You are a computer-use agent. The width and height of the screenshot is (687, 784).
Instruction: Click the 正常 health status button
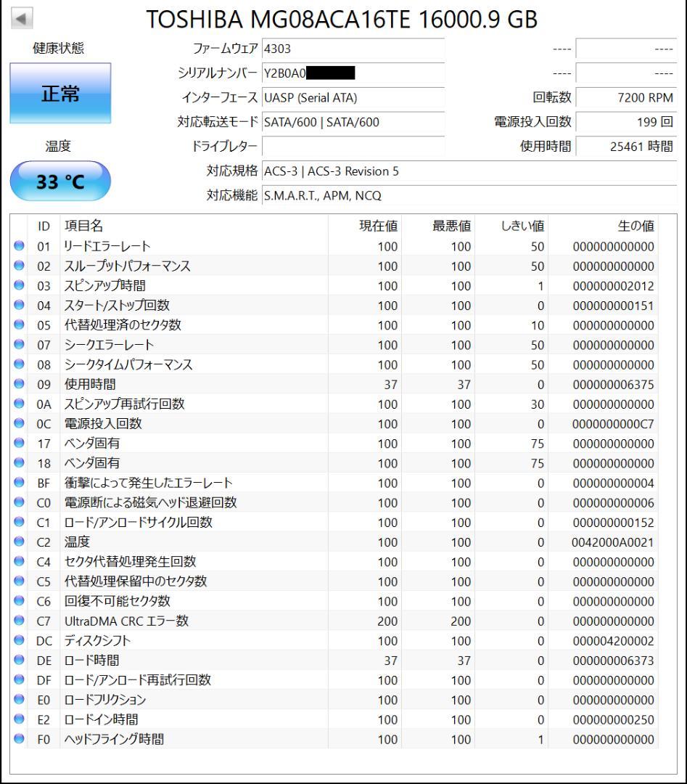coord(60,94)
